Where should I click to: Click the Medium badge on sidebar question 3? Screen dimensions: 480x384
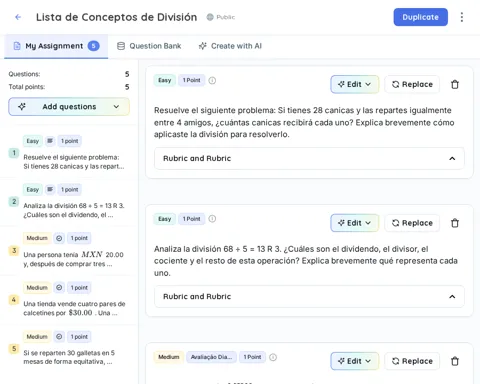pyautogui.click(x=37, y=238)
